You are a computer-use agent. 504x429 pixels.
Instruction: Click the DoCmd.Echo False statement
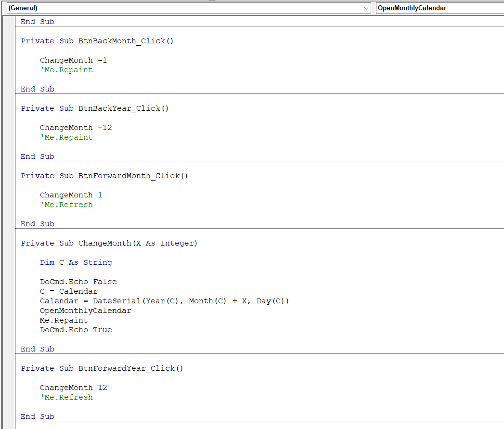click(x=78, y=282)
